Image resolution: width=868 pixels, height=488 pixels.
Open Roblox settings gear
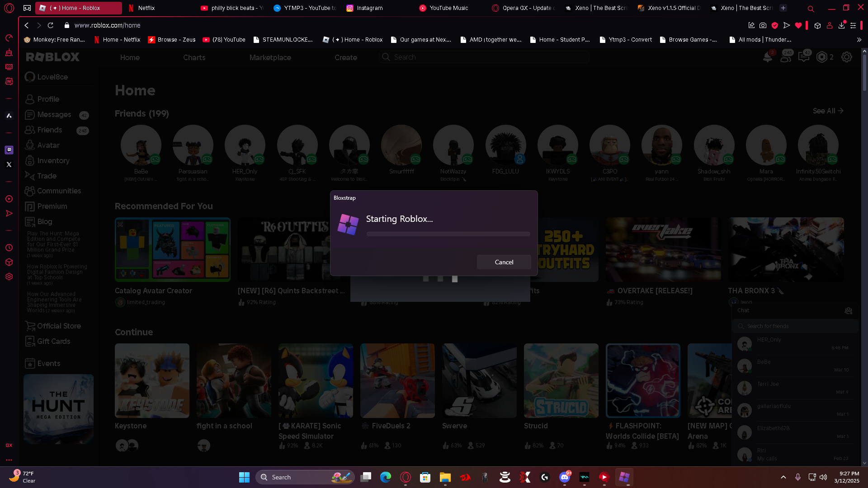coord(847,57)
